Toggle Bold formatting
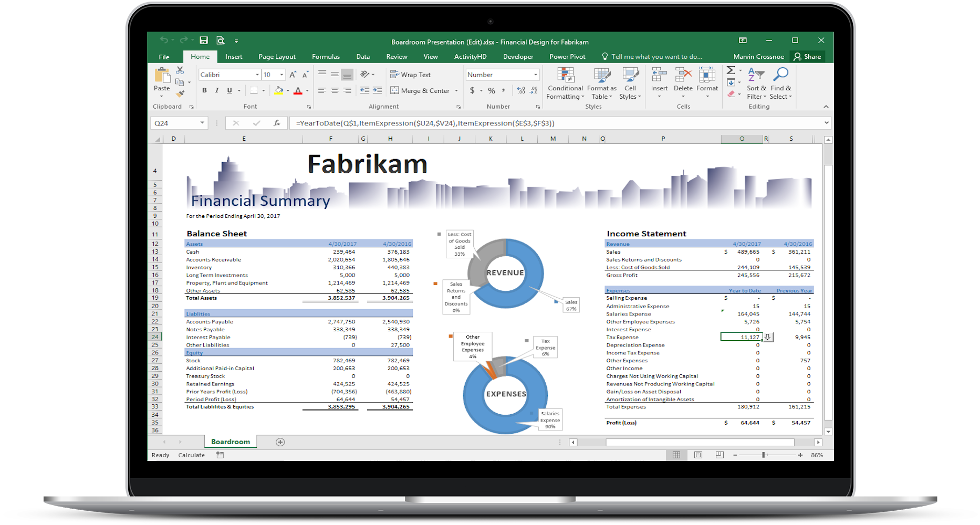Viewport: 980px width, 525px height. coord(204,90)
